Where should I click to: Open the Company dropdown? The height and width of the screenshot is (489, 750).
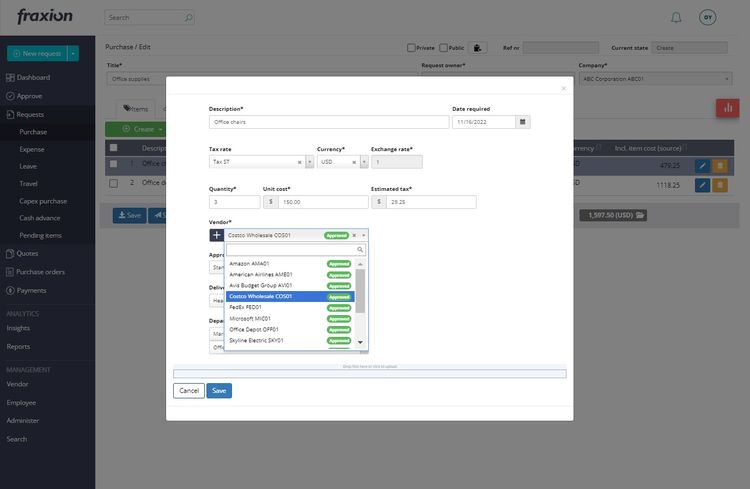[x=655, y=79]
